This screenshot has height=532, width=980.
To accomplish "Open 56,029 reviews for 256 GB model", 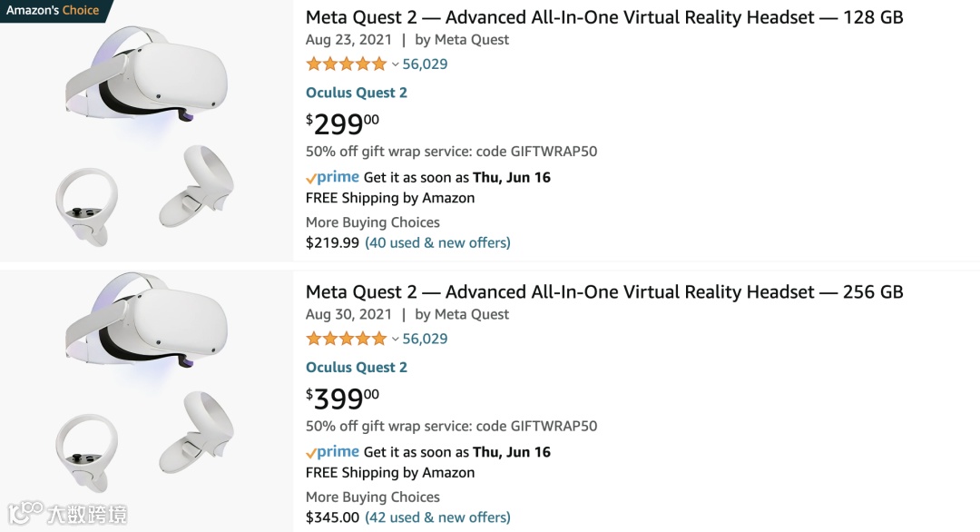I will 425,339.
